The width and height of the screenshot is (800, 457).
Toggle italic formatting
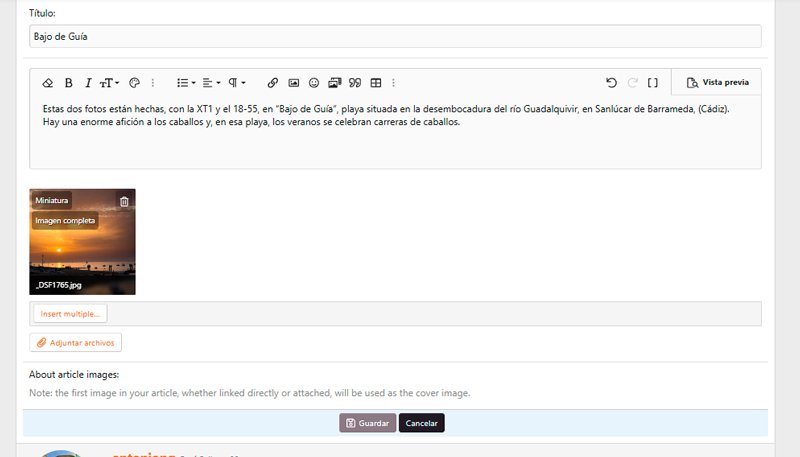(x=88, y=83)
